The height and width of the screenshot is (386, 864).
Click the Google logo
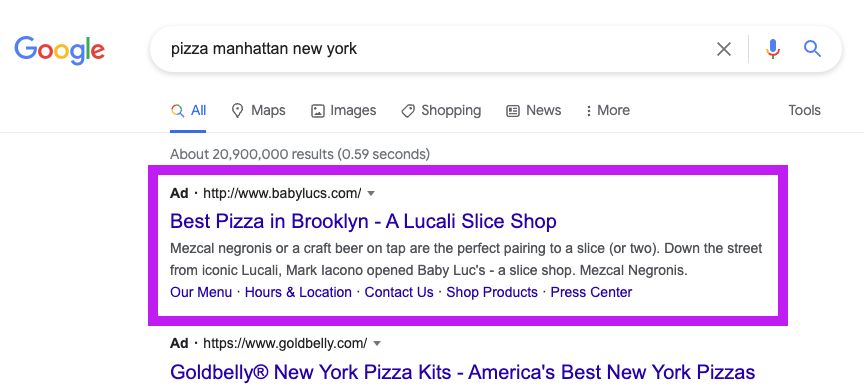[60, 50]
